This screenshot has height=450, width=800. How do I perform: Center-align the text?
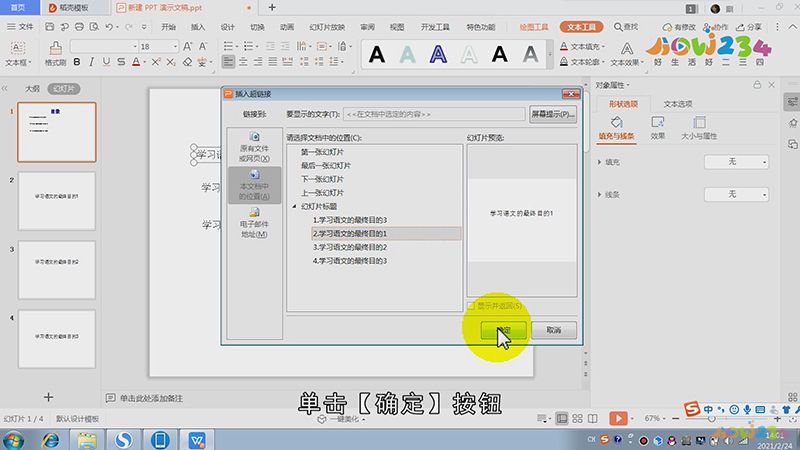pos(243,62)
